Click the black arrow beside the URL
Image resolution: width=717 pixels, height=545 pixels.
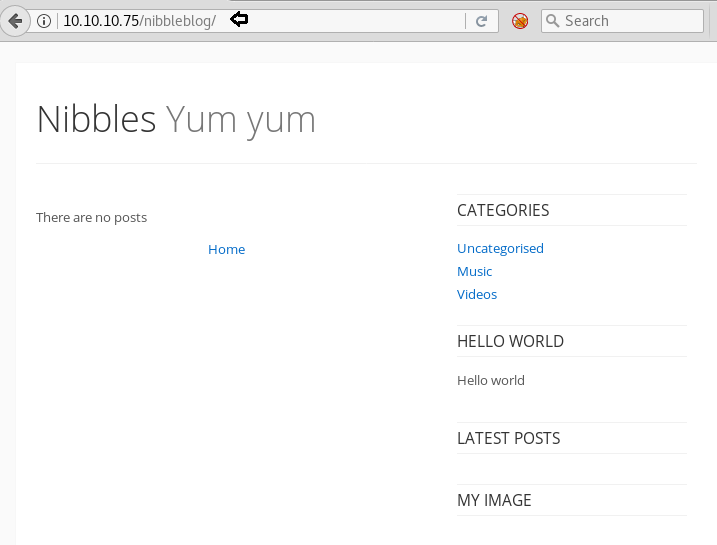[239, 19]
